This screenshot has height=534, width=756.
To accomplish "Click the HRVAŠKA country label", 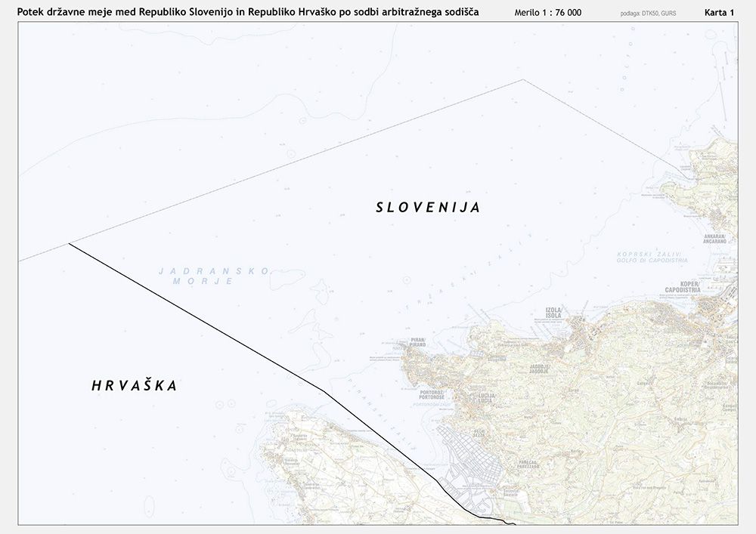I will tap(135, 386).
